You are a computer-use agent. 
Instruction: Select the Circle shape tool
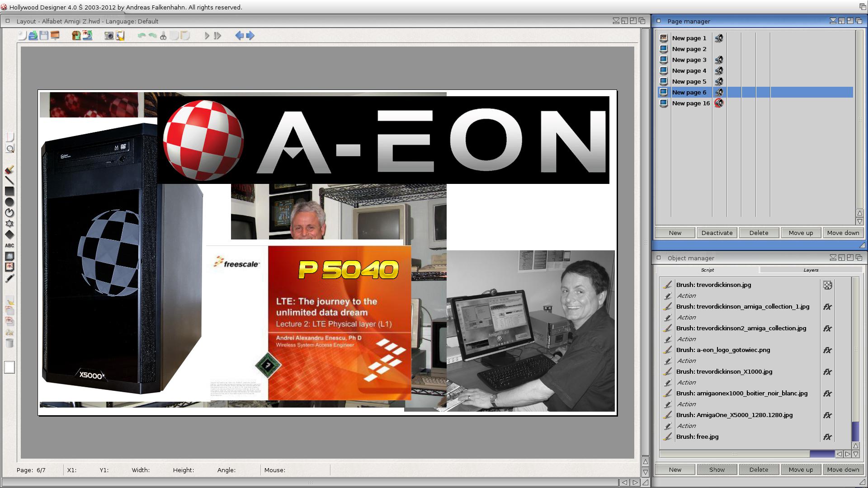[9, 202]
